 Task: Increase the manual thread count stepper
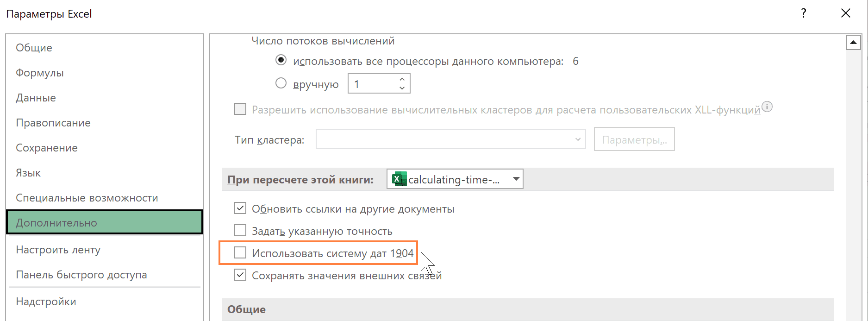click(402, 80)
